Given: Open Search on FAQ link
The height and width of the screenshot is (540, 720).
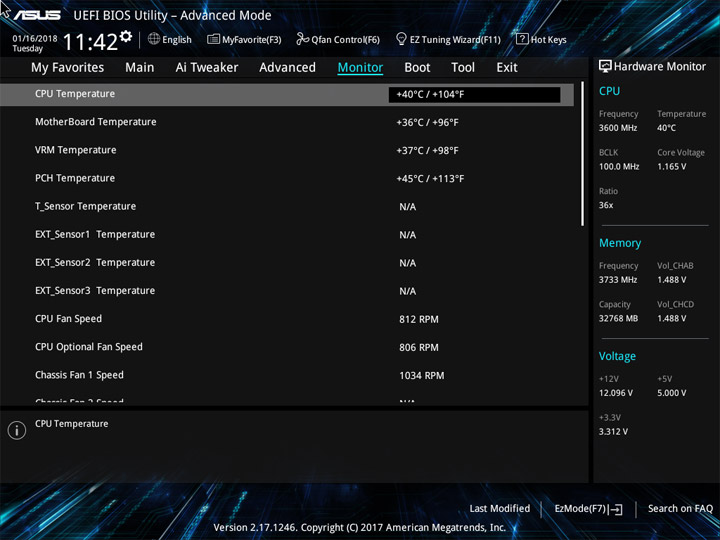Looking at the screenshot, I should pyautogui.click(x=680, y=508).
